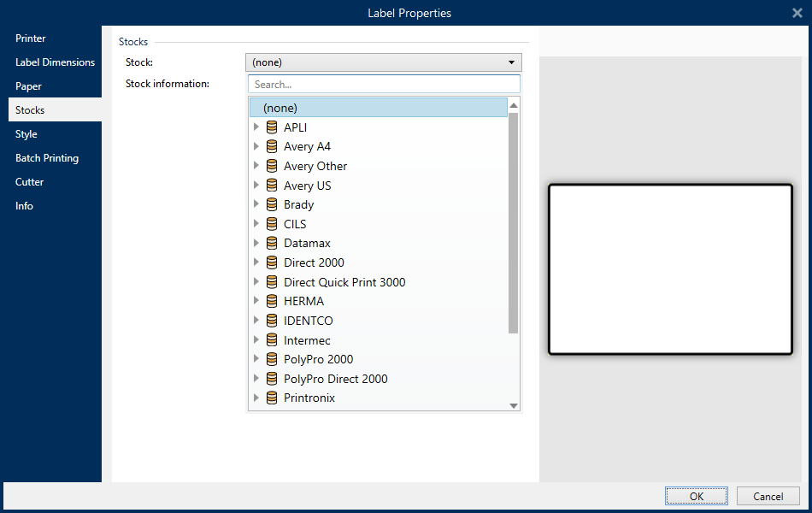
Task: Expand the Avery A4 stock group
Action: click(256, 147)
